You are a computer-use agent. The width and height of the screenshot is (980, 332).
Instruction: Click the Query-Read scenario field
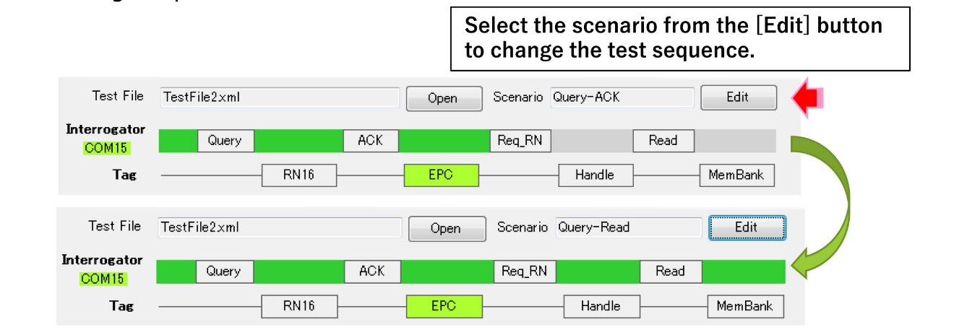(628, 227)
